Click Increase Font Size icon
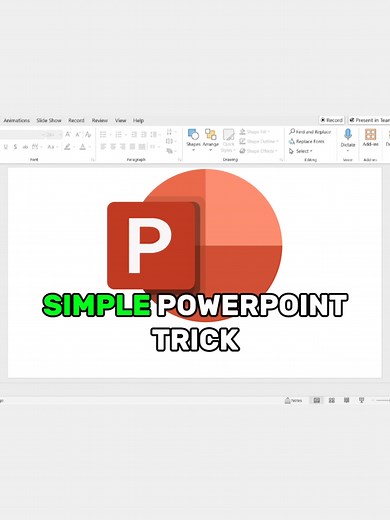 68,134
